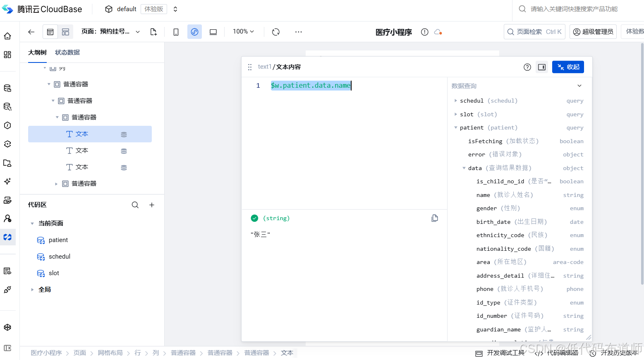Collapse the data 查询结果数据 node
The height and width of the screenshot is (360, 644).
pyautogui.click(x=464, y=168)
